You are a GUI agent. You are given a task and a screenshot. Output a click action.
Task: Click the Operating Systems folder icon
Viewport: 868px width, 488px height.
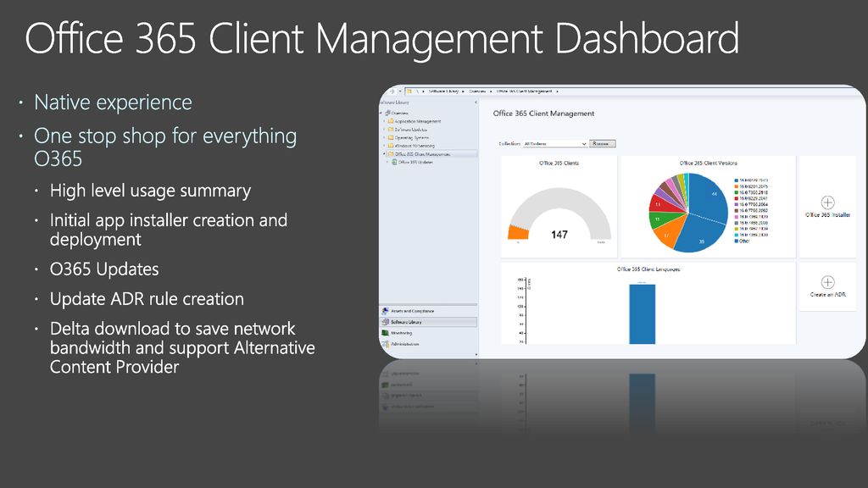point(391,138)
